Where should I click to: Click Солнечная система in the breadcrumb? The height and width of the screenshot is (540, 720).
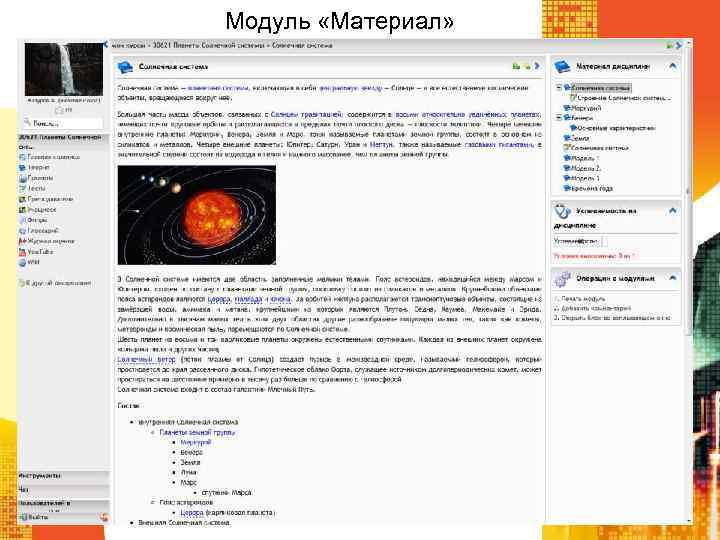pyautogui.click(x=302, y=45)
